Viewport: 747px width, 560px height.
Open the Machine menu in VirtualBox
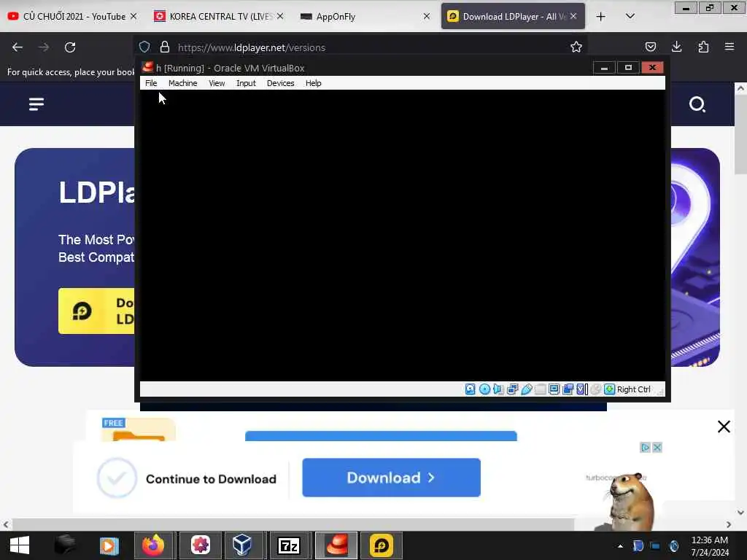(x=182, y=83)
